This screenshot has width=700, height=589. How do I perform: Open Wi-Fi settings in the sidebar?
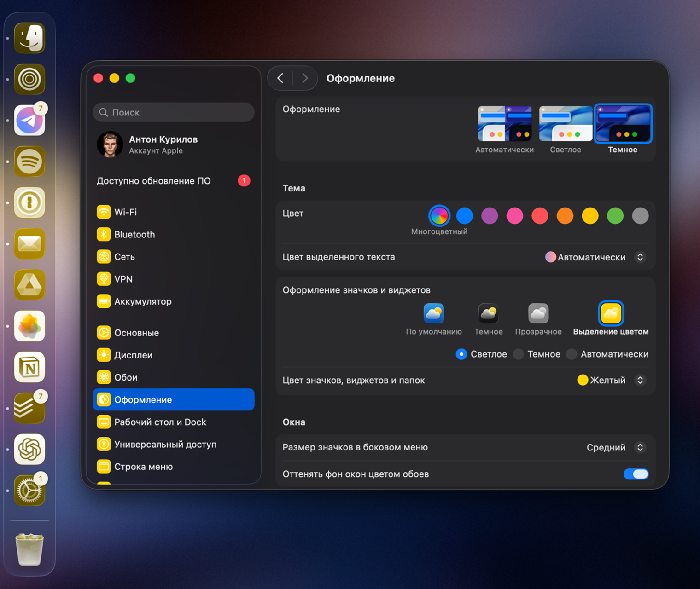124,212
